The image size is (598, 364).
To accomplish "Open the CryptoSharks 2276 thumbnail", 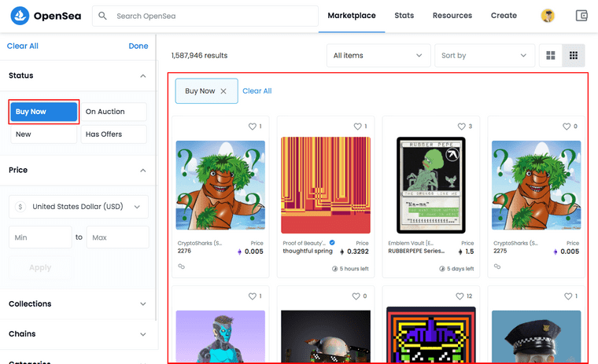I will [x=220, y=186].
